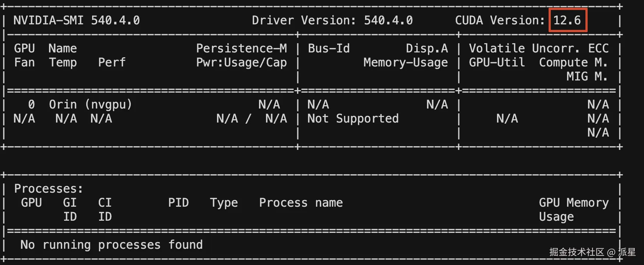Click the Volatile Uncorr. ECC header
The width and height of the screenshot is (644, 265).
coord(539,48)
